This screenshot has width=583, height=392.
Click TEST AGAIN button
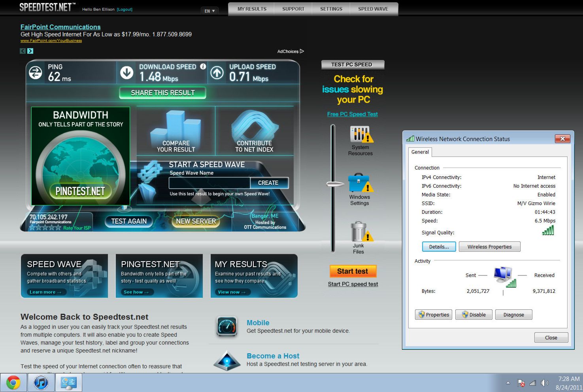(x=129, y=221)
